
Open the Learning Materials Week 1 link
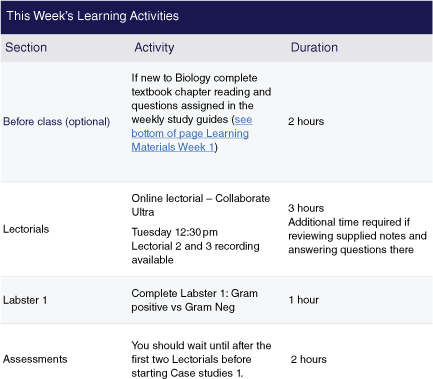[191, 133]
